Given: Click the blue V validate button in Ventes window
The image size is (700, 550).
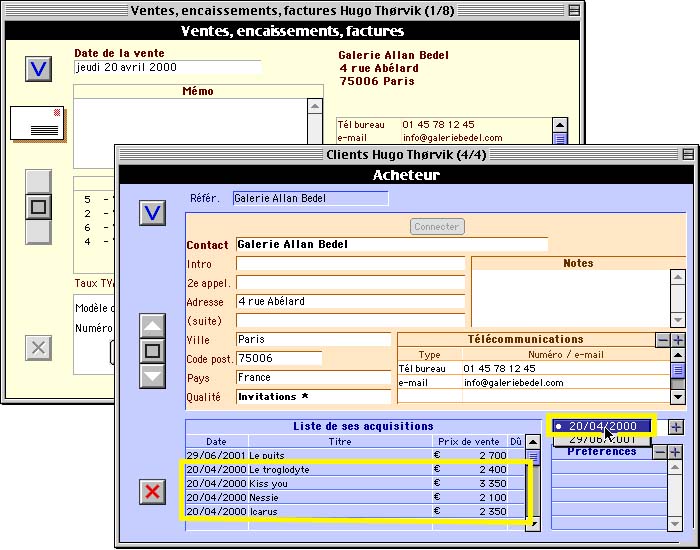Looking at the screenshot, I should [38, 69].
